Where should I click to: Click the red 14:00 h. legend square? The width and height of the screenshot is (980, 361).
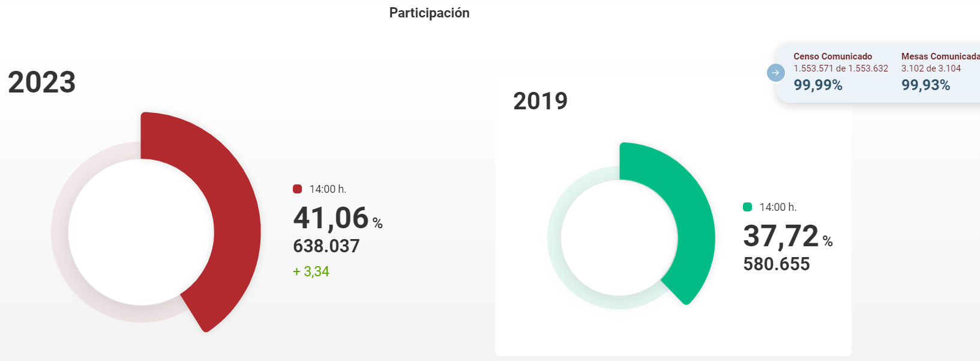tap(297, 189)
